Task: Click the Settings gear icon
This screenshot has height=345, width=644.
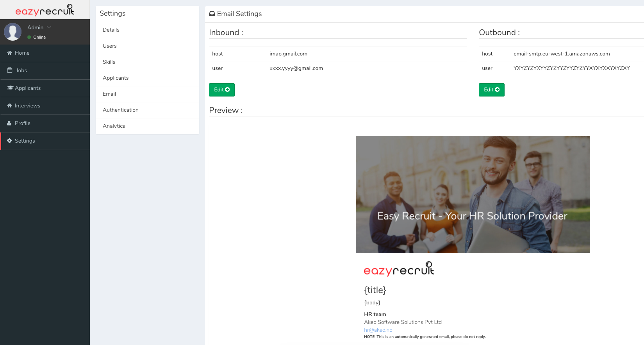Action: (x=9, y=141)
